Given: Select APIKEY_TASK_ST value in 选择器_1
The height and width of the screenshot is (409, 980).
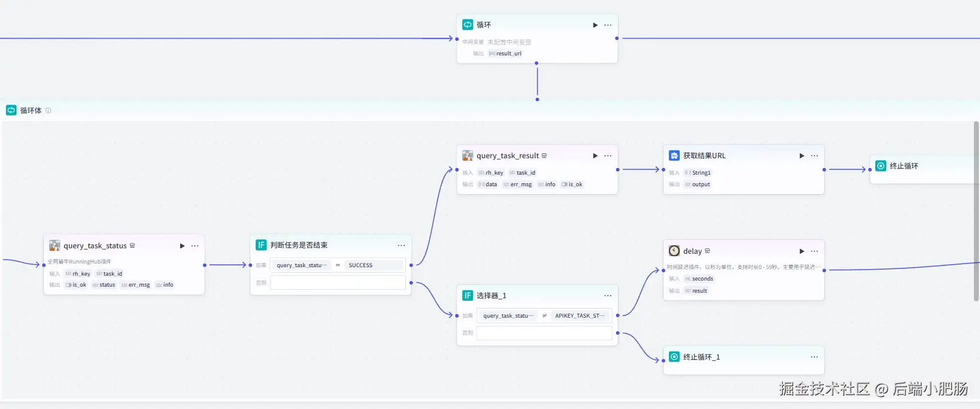Looking at the screenshot, I should click(x=580, y=316).
